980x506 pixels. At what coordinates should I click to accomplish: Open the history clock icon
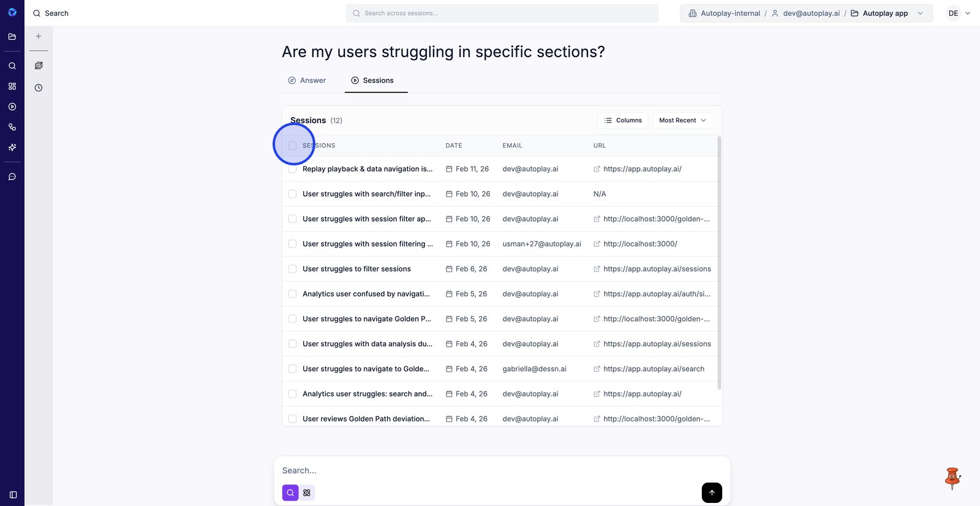tap(39, 88)
